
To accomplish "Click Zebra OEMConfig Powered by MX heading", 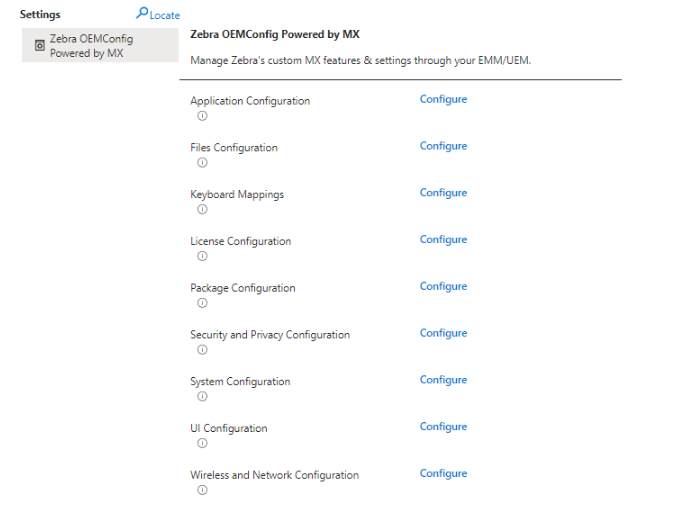I will [275, 34].
